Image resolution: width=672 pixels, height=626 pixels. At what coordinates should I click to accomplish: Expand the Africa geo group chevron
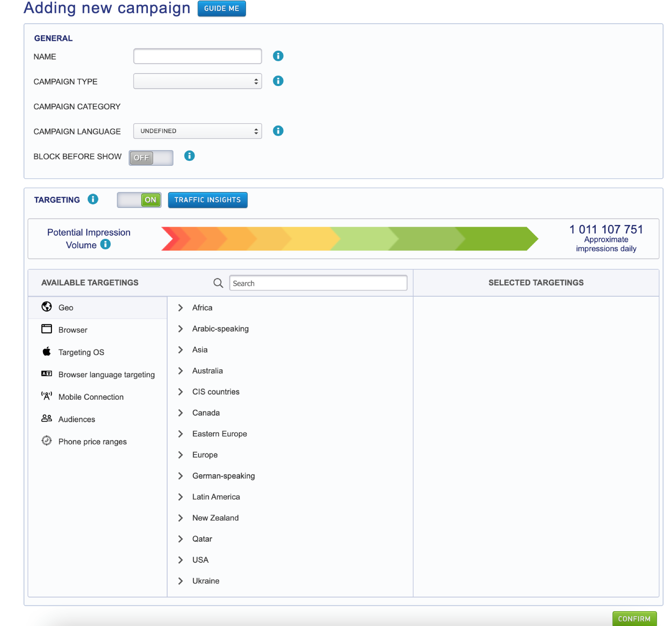tap(181, 308)
